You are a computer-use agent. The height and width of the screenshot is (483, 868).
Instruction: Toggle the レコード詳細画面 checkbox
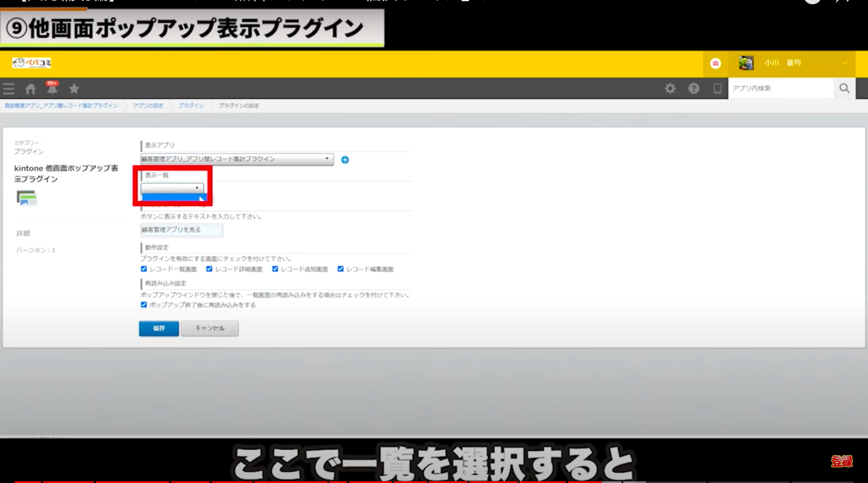click(209, 269)
